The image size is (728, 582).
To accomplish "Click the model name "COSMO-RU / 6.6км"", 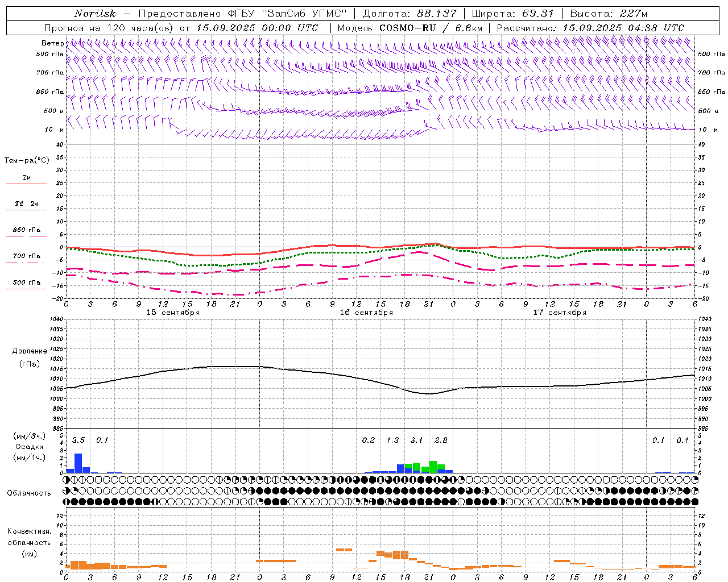I will (431, 28).
